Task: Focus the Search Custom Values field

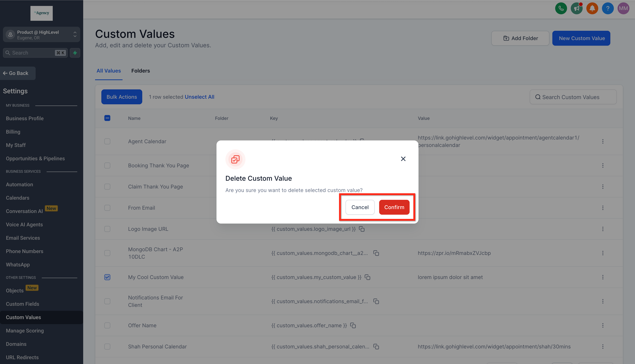Action: click(x=573, y=97)
